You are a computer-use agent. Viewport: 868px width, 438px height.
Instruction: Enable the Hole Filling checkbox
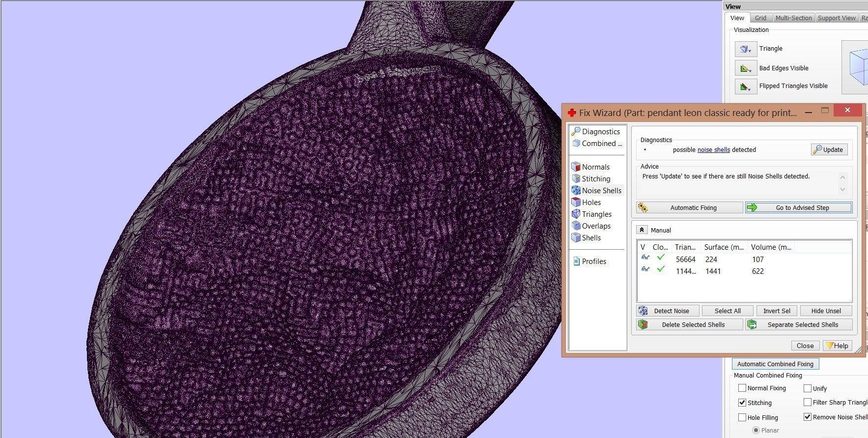[742, 417]
